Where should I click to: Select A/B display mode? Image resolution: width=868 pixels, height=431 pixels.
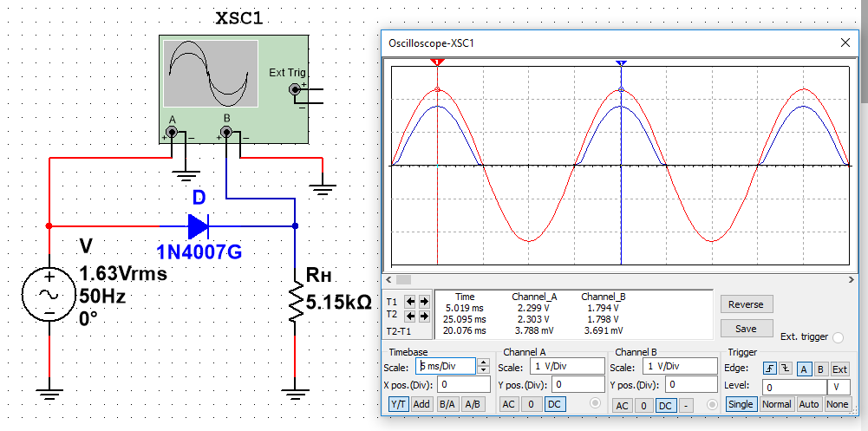(473, 404)
